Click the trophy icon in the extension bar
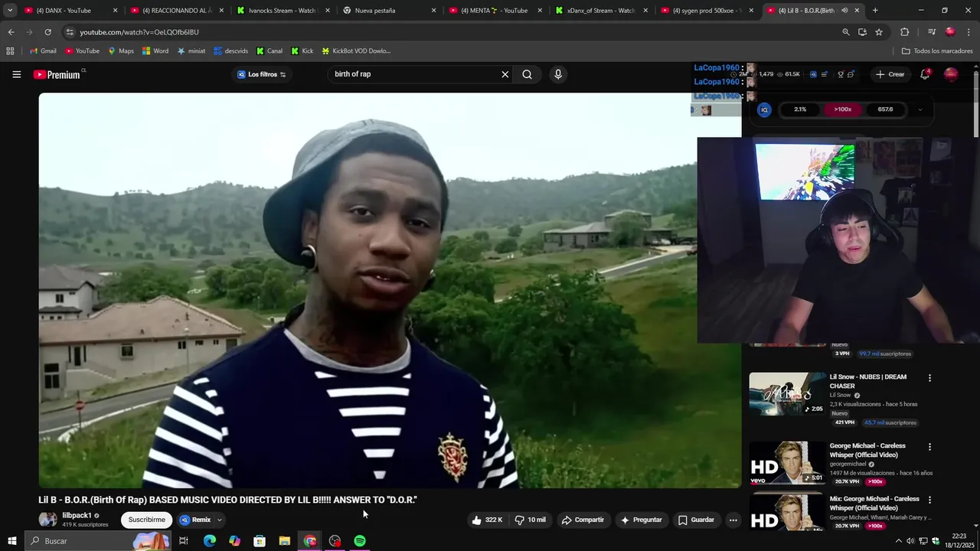Screen dimensions: 980x551 click(840, 74)
